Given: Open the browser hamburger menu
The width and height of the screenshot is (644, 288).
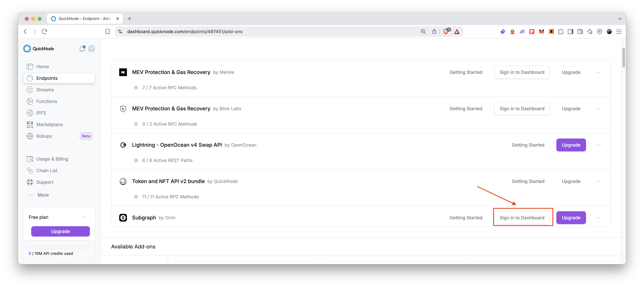Looking at the screenshot, I should (619, 32).
